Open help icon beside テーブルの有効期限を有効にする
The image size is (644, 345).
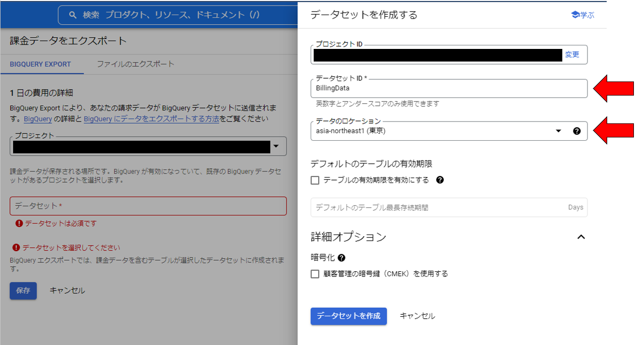click(x=440, y=180)
